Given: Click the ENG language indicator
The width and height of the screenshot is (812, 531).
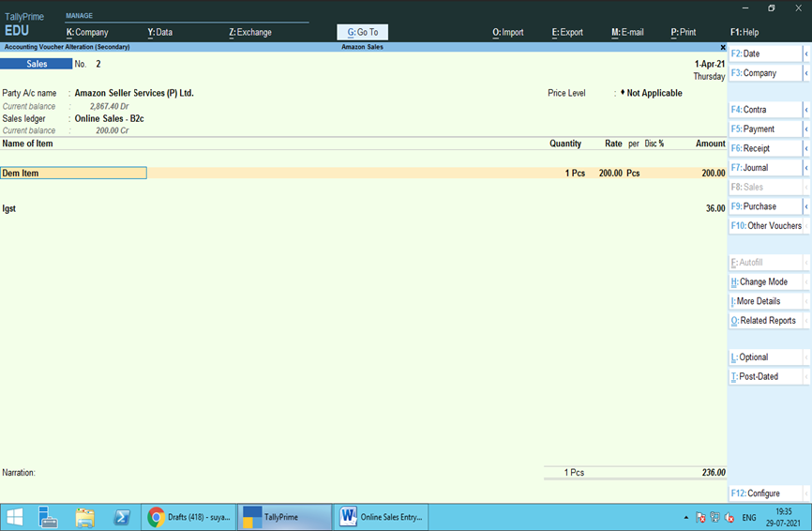Looking at the screenshot, I should coord(749,518).
